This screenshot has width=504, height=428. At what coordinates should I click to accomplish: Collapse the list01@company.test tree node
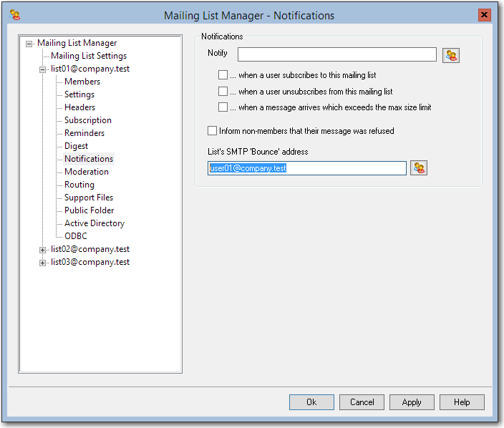(x=43, y=69)
